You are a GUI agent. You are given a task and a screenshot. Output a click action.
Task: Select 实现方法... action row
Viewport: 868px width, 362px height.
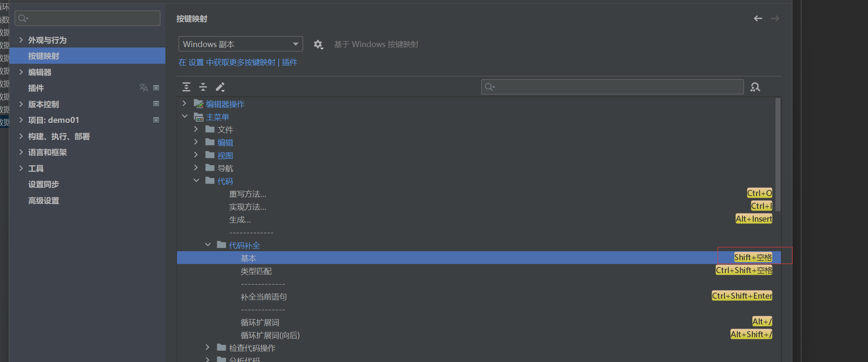pyautogui.click(x=479, y=207)
